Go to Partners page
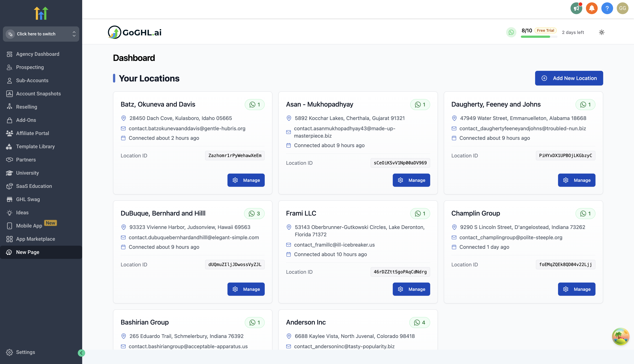Viewport: 634px width, 364px height. (41, 160)
